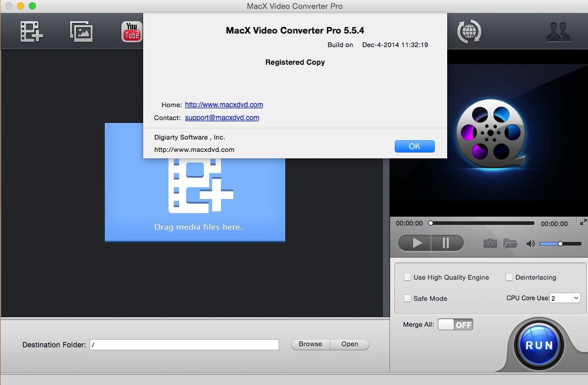The image size is (588, 385).
Task: Open the Photo slideshow tool icon
Action: 81,31
